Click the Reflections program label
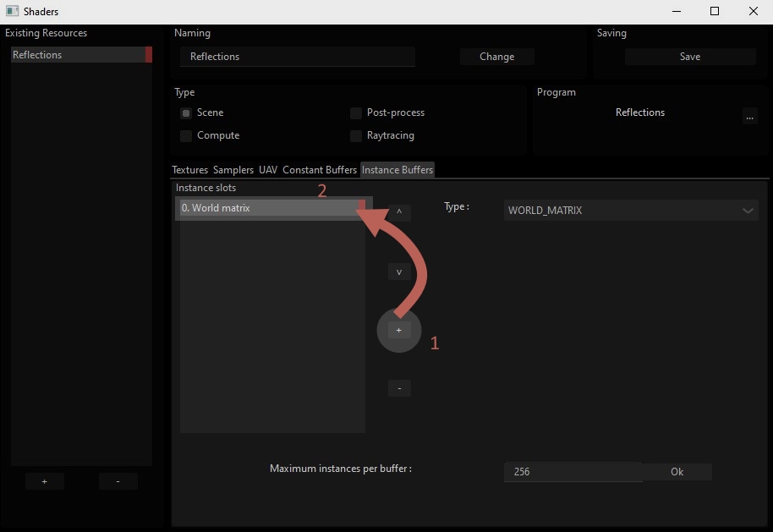773x532 pixels. click(x=640, y=112)
